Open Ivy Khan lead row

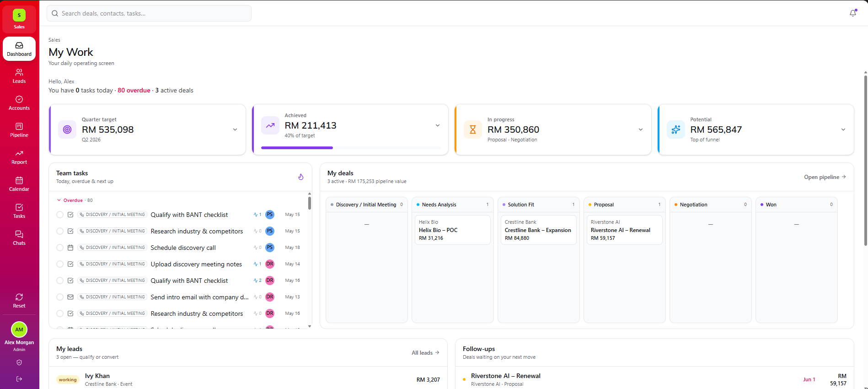click(248, 379)
